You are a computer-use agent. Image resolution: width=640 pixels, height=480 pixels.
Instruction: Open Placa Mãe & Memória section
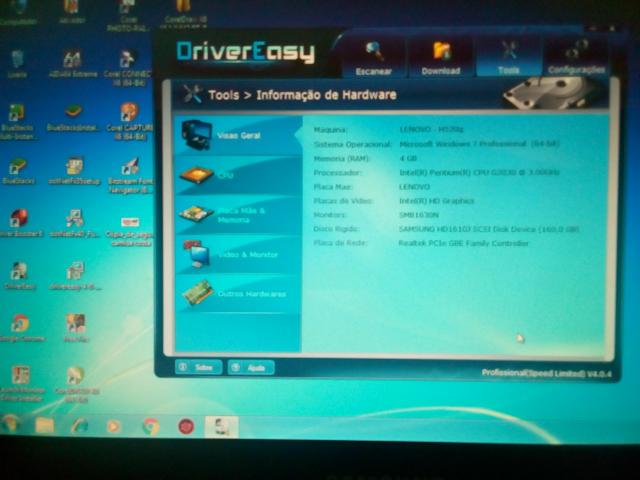tap(238, 215)
